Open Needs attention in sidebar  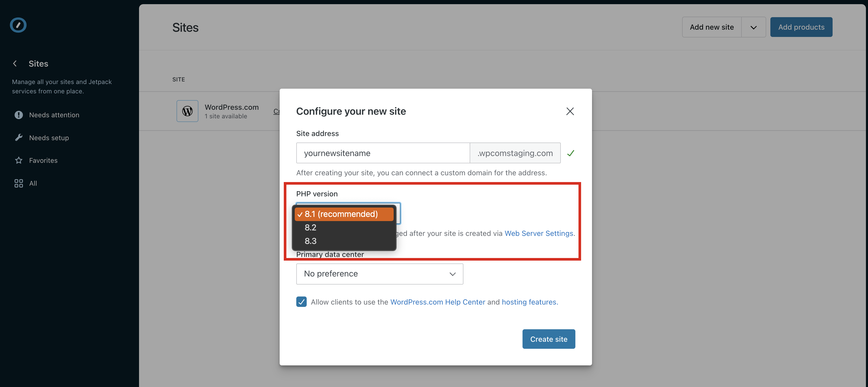click(54, 115)
